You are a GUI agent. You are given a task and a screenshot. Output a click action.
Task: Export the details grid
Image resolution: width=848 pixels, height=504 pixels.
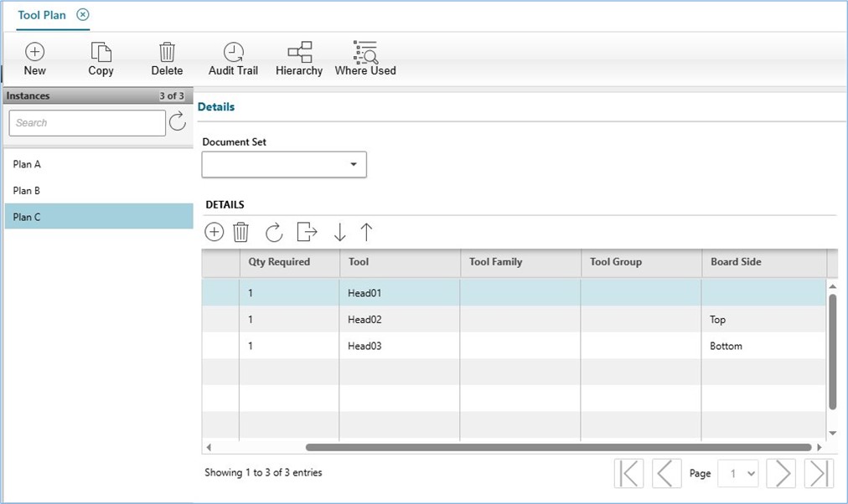tap(307, 232)
